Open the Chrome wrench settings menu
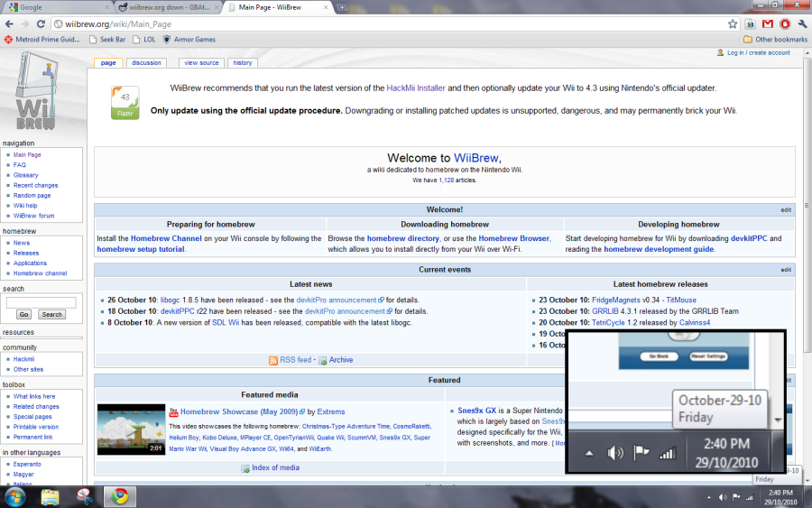Image resolution: width=812 pixels, height=508 pixels. click(801, 23)
